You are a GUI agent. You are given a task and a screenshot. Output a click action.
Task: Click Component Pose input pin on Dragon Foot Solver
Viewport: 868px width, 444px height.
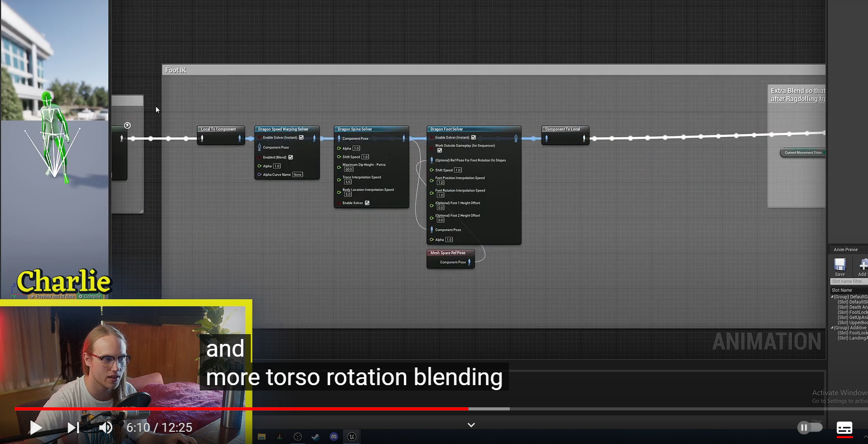pos(431,230)
